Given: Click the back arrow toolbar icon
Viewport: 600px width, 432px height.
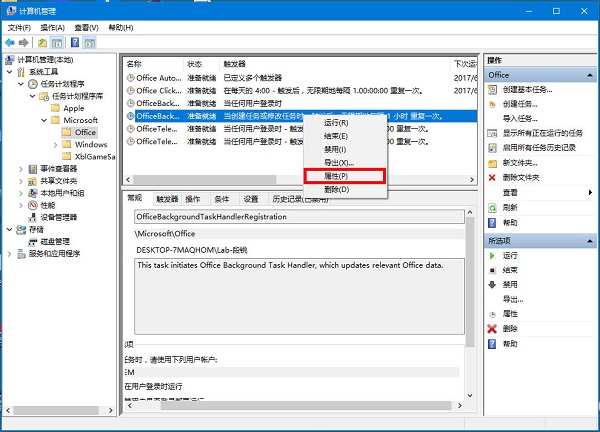Looking at the screenshot, I should point(12,43).
